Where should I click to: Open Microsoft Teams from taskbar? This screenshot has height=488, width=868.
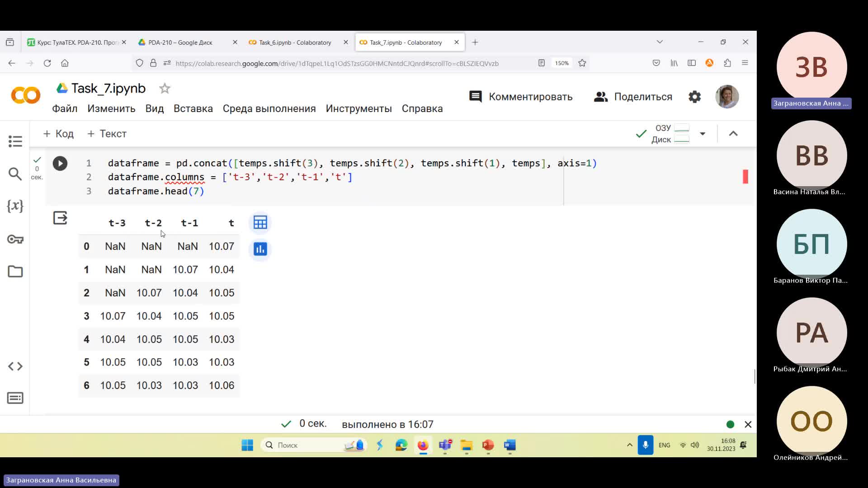tap(445, 445)
